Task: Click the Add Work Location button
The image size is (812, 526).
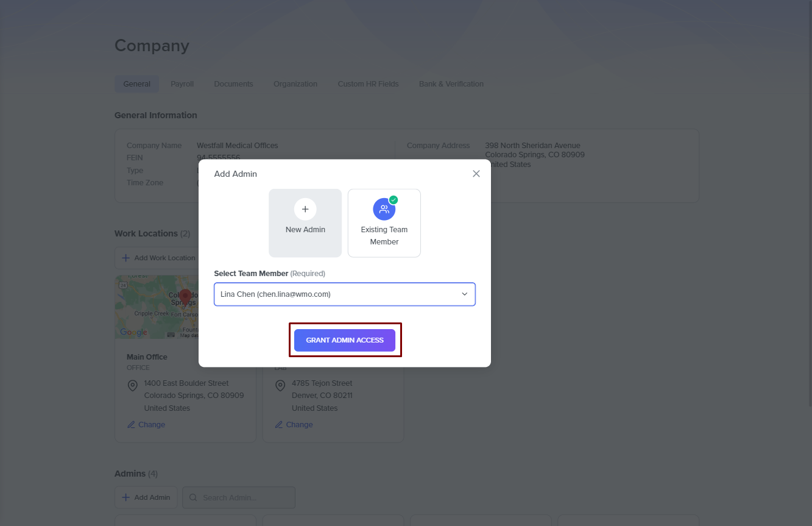Action: click(x=158, y=258)
